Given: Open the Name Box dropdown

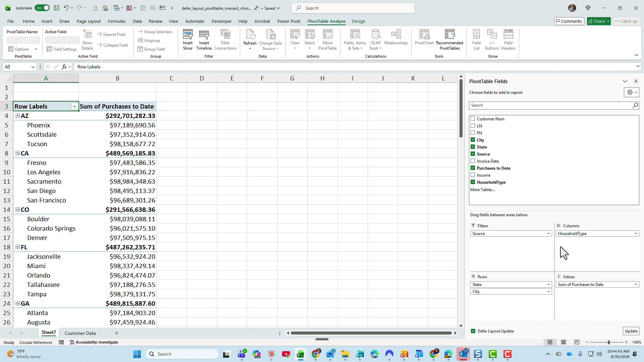Looking at the screenshot, I should pyautogui.click(x=33, y=67).
